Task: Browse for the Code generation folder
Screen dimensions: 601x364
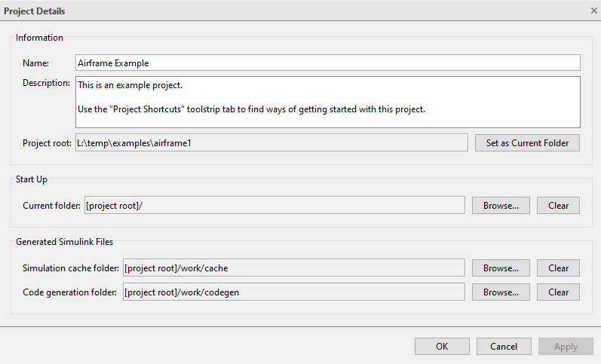Action: [501, 292]
